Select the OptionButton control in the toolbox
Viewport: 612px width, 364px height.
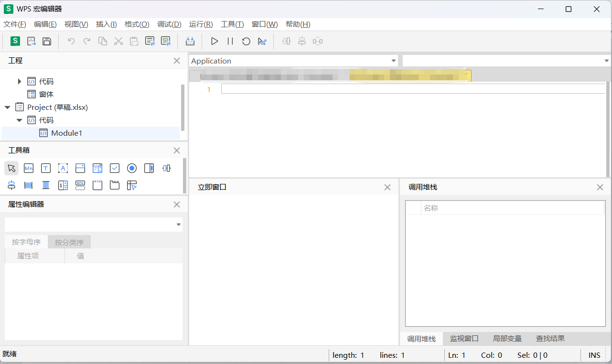click(x=131, y=168)
